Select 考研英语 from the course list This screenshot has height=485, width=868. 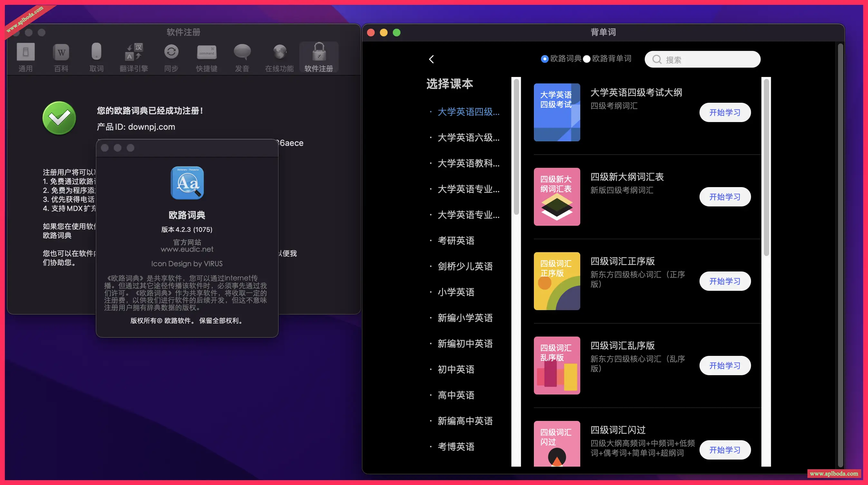456,241
